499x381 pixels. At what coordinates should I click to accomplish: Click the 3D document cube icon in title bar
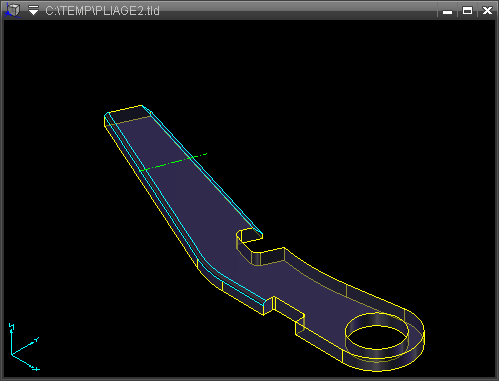point(12,10)
